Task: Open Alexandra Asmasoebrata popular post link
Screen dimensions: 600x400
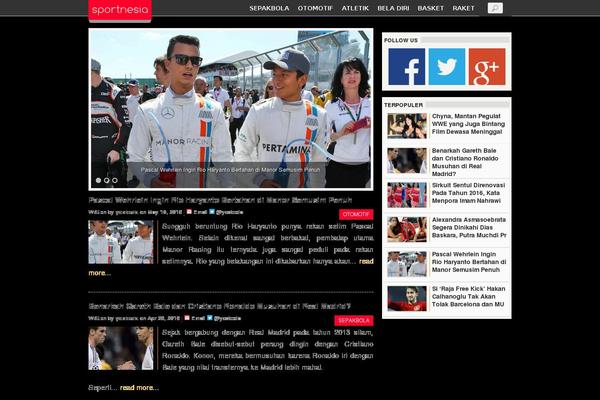Action: point(469,227)
